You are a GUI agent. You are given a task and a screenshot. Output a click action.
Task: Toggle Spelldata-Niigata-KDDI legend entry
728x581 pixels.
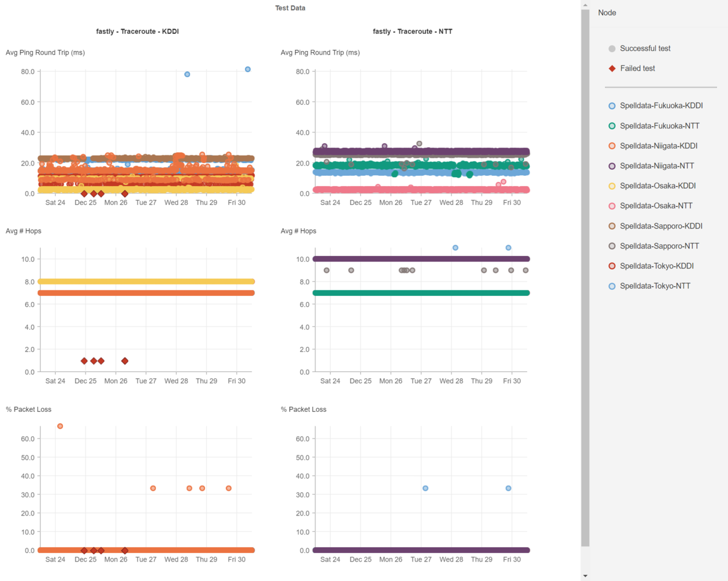652,146
